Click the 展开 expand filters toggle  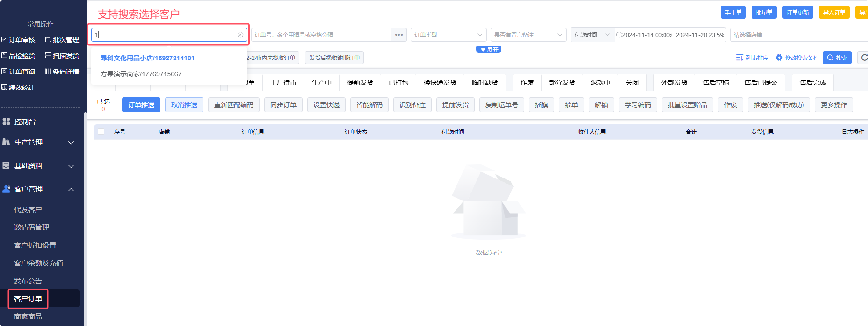point(489,50)
